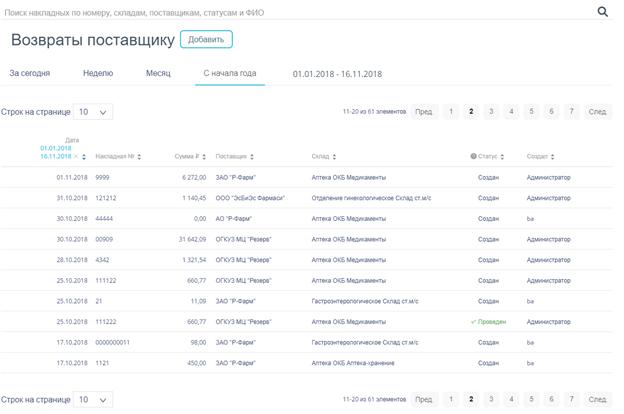The height and width of the screenshot is (414, 624).
Task: Click date 01.11.2018 in first row
Action: (x=72, y=178)
